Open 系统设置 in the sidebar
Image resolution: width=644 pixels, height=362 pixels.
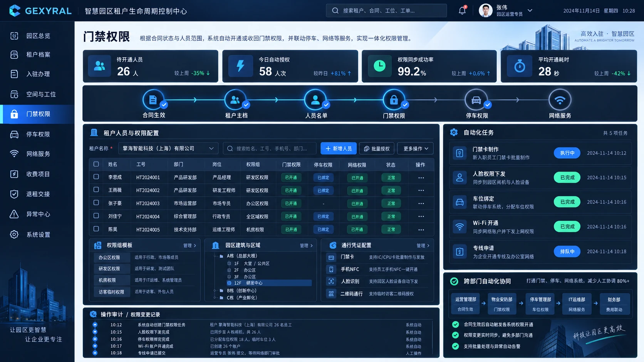(37, 235)
